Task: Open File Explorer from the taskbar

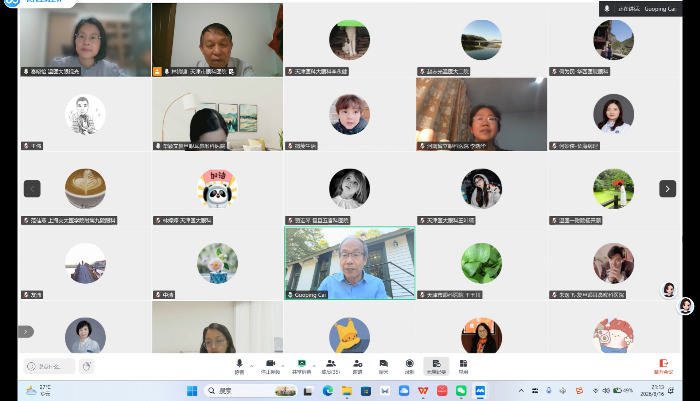Action: pos(347,391)
